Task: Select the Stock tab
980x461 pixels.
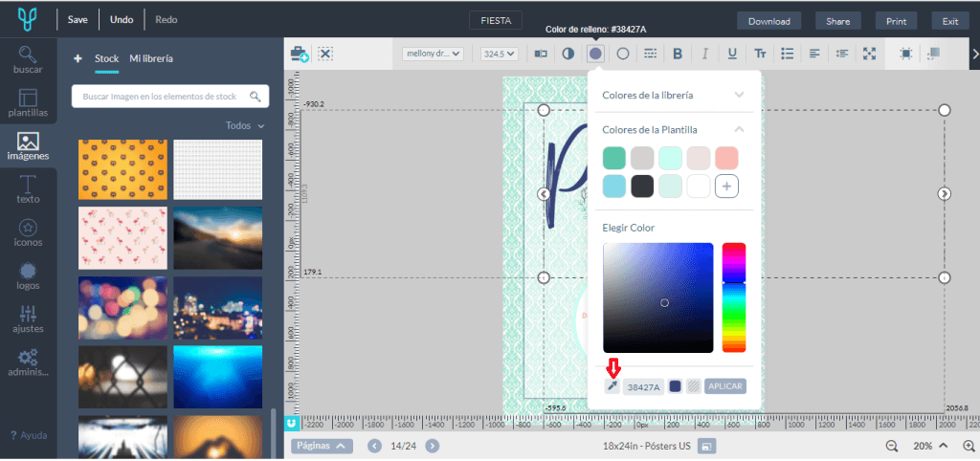Action: (106, 59)
